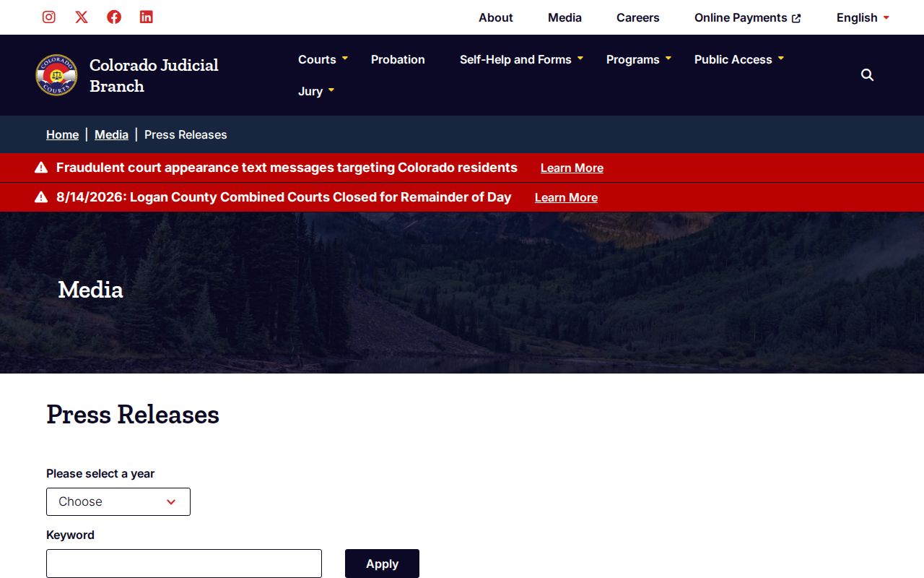Expand the Programs menu
This screenshot has width=924, height=578.
639,59
